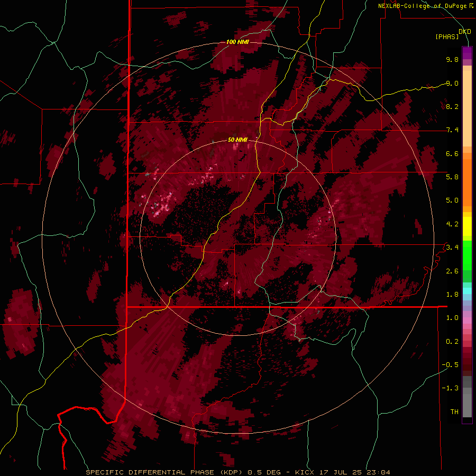
Task: Click the 7.4 legend value
Action: point(452,130)
